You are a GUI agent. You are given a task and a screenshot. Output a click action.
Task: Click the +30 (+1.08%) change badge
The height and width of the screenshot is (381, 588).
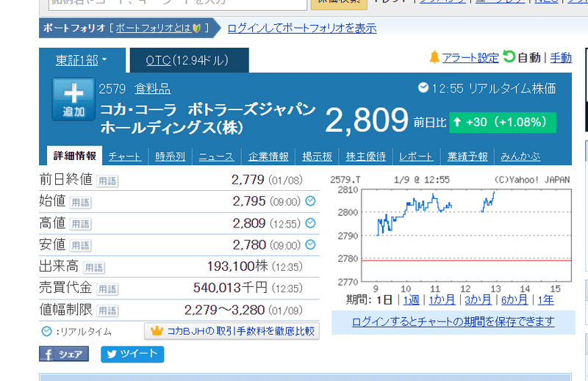coord(503,122)
